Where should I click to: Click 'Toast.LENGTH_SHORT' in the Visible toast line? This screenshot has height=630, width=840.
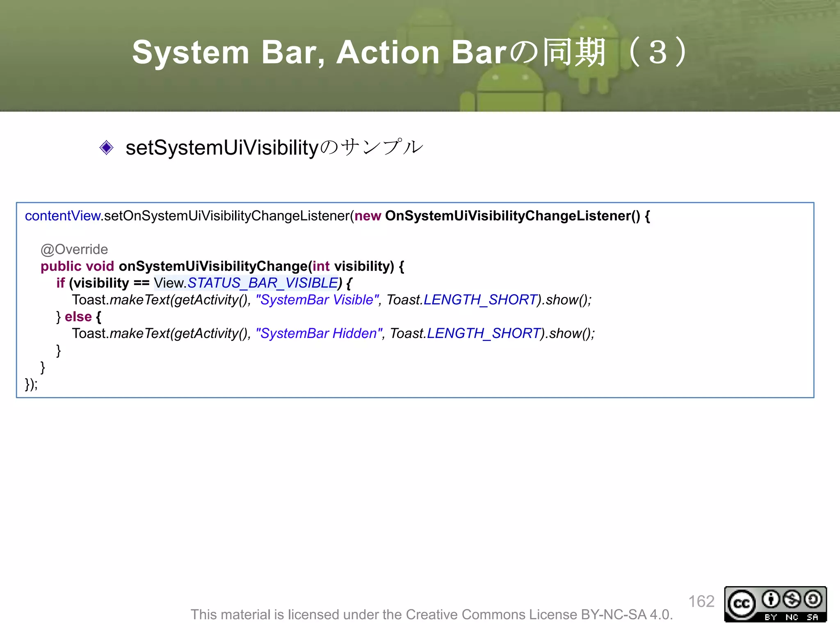click(462, 300)
